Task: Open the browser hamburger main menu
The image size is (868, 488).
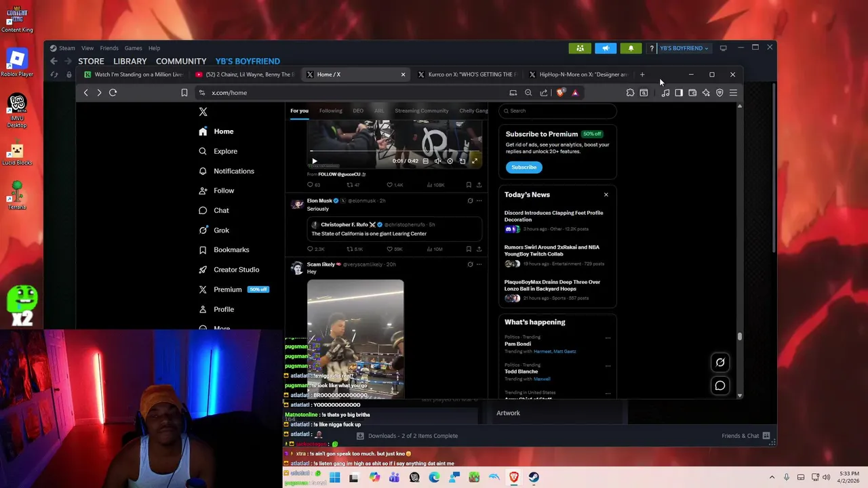Action: tap(733, 93)
